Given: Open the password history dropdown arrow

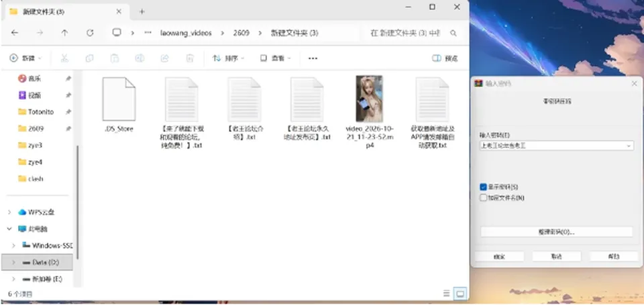Looking at the screenshot, I should [629, 145].
